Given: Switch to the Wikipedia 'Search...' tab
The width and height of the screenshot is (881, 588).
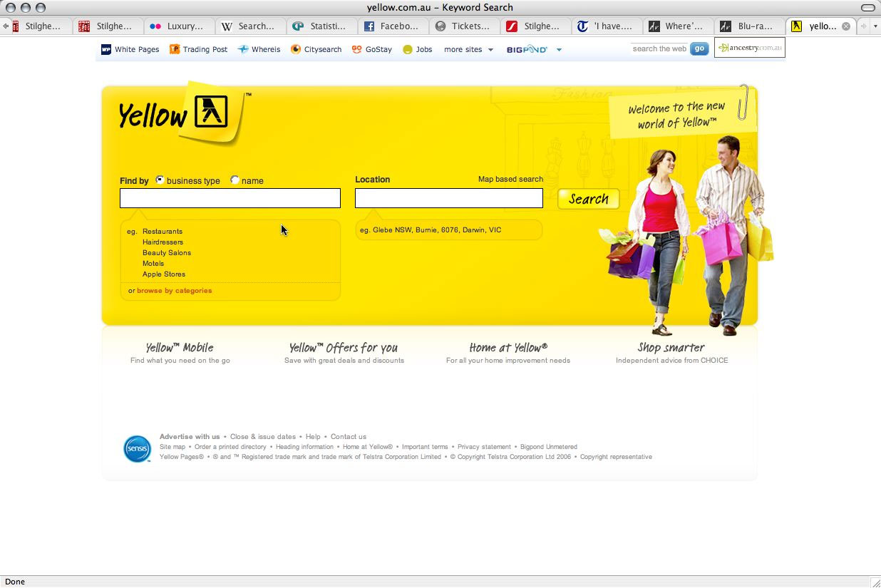Looking at the screenshot, I should point(251,26).
